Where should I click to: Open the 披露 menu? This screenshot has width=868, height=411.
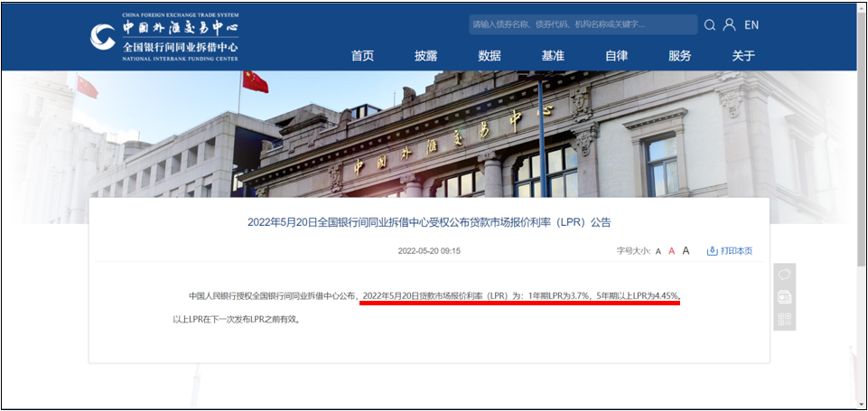[426, 55]
